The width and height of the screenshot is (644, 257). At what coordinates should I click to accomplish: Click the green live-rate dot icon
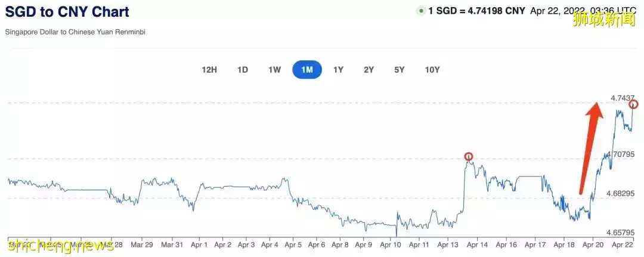tap(421, 11)
